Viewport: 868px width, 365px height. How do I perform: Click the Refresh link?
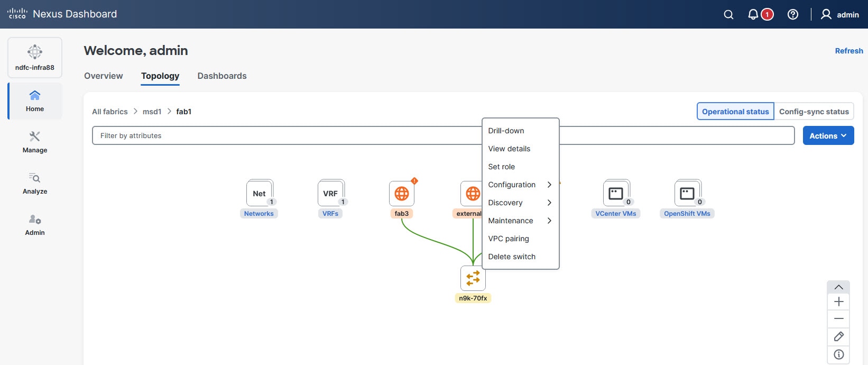pyautogui.click(x=849, y=51)
